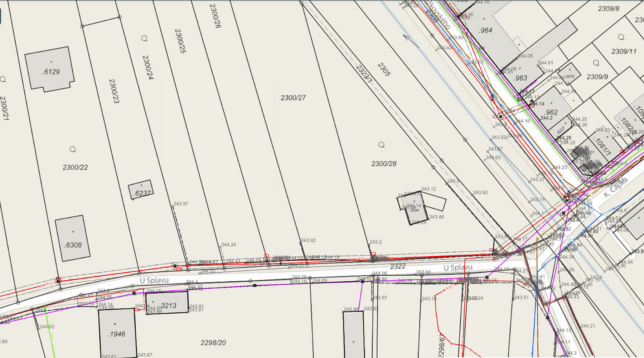
Task: Select building number .6237
Action: click(x=142, y=193)
